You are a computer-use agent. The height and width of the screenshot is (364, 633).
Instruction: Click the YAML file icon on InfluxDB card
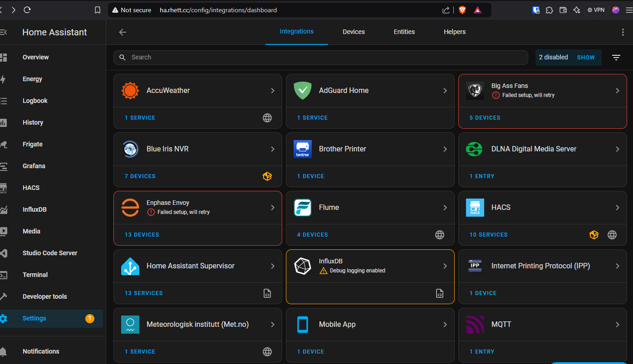coord(440,293)
